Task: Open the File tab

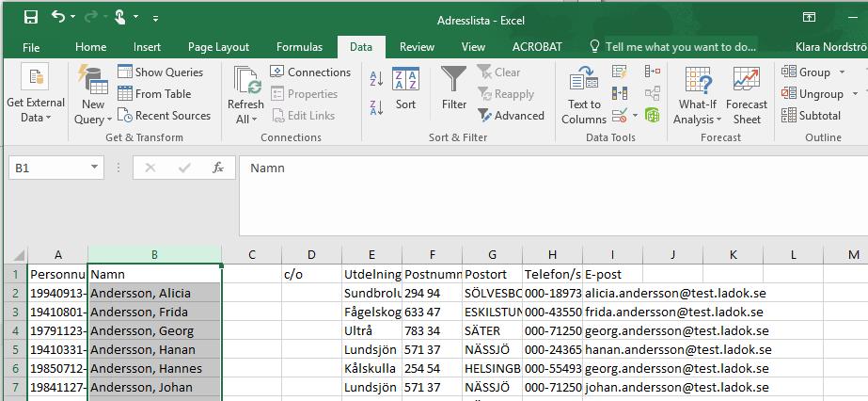Action: [31, 47]
